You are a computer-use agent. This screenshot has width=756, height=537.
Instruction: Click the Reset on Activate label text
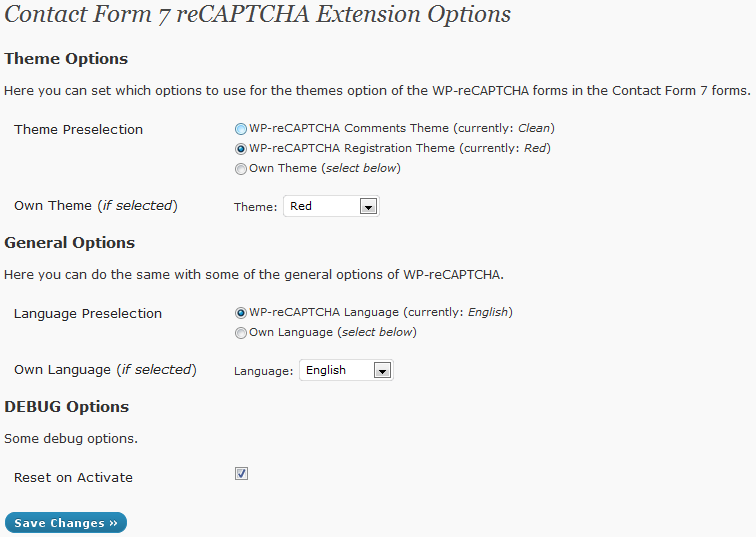tap(73, 478)
